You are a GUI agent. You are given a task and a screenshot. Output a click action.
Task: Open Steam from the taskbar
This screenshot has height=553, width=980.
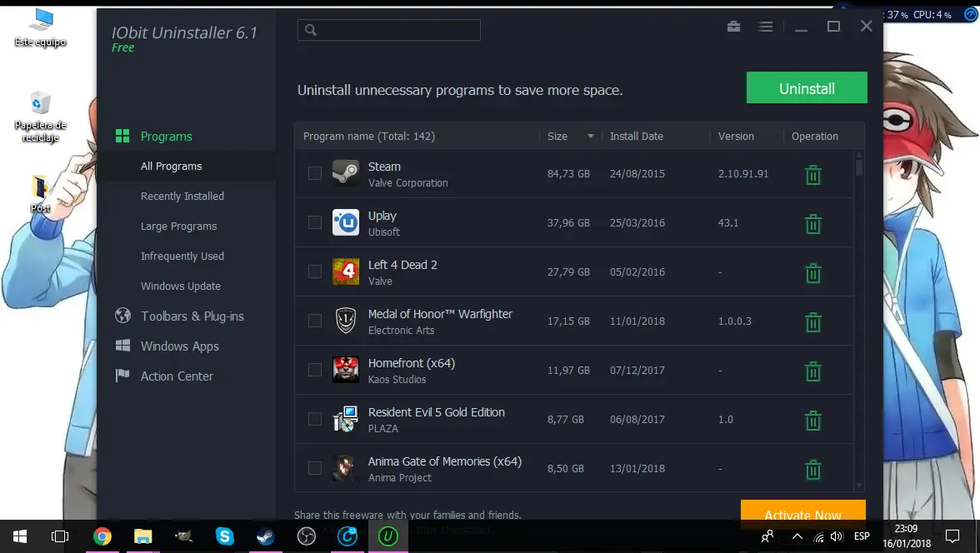coord(266,536)
